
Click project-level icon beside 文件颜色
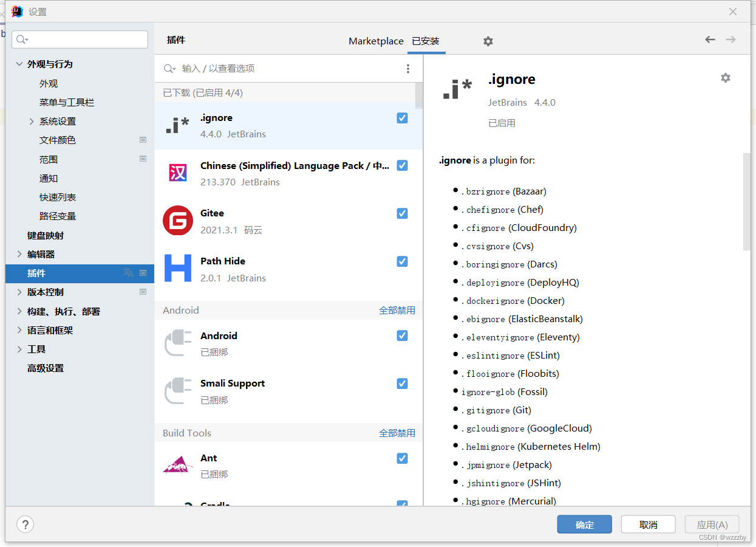pos(143,140)
